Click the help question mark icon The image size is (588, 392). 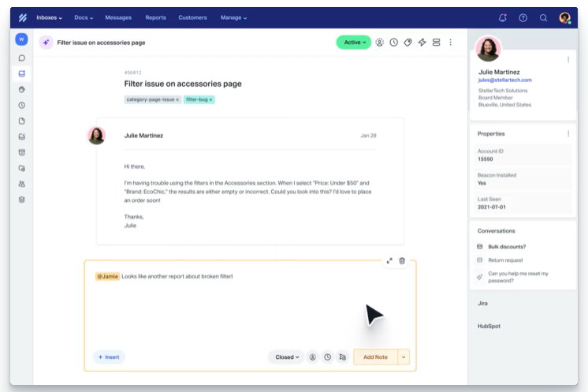[523, 17]
